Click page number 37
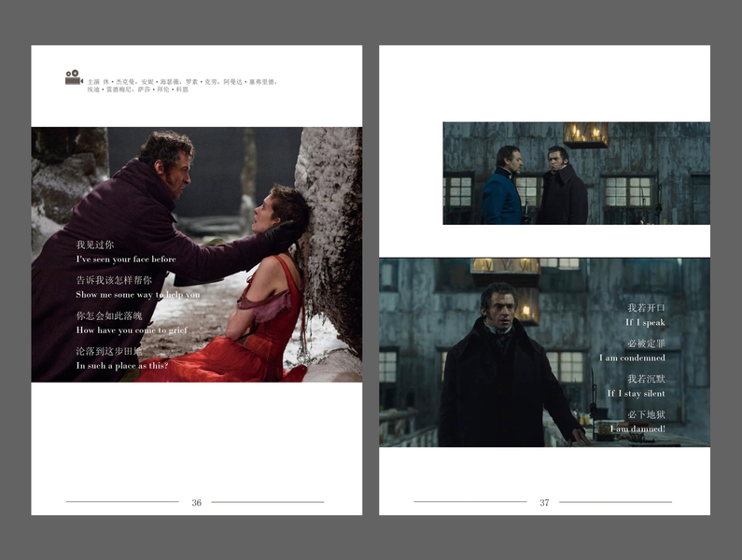Viewport: 742px width, 560px height. click(544, 503)
